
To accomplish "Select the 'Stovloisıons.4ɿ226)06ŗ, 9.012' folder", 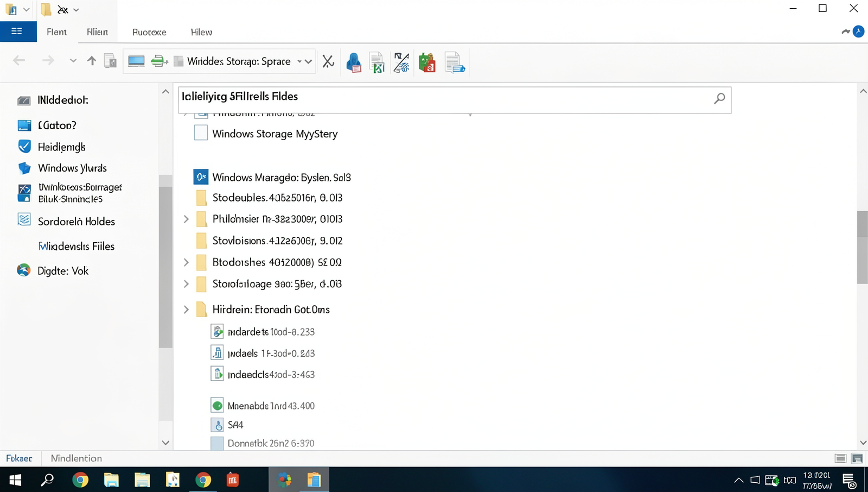I will pos(269,241).
